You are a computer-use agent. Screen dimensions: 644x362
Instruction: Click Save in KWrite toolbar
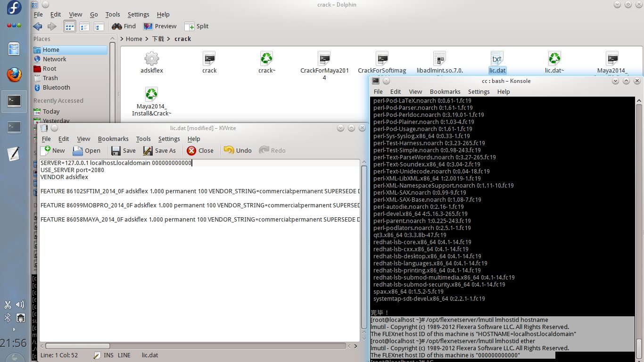tap(124, 151)
